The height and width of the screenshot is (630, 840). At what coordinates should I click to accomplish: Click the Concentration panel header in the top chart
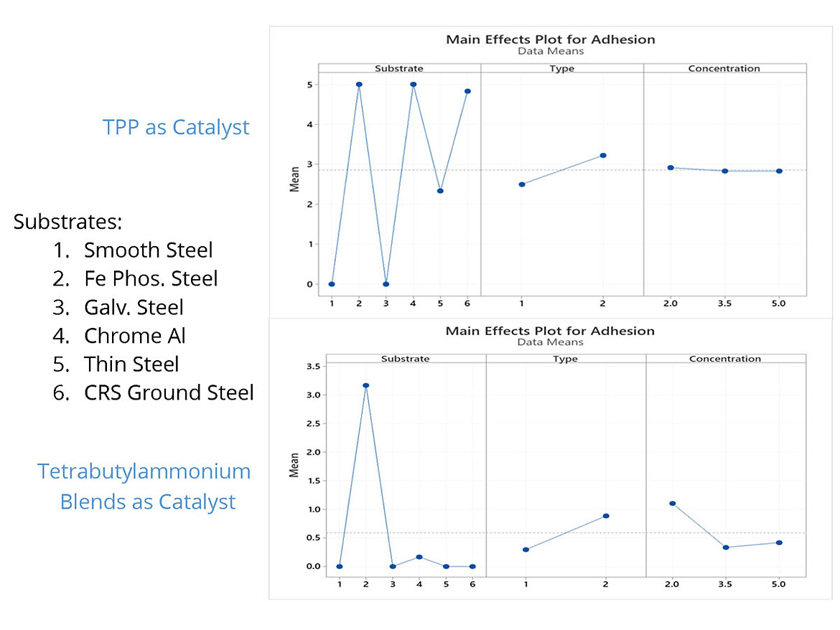(724, 69)
